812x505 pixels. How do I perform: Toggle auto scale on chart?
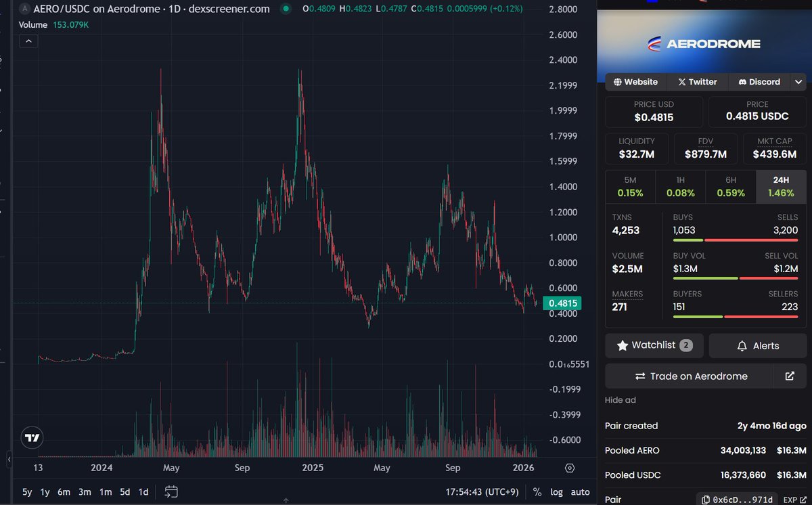coord(580,492)
